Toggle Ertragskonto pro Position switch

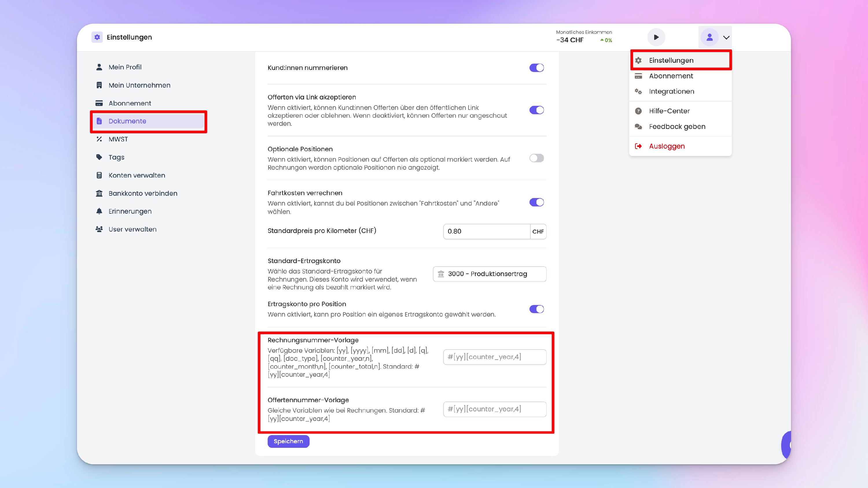click(x=536, y=309)
